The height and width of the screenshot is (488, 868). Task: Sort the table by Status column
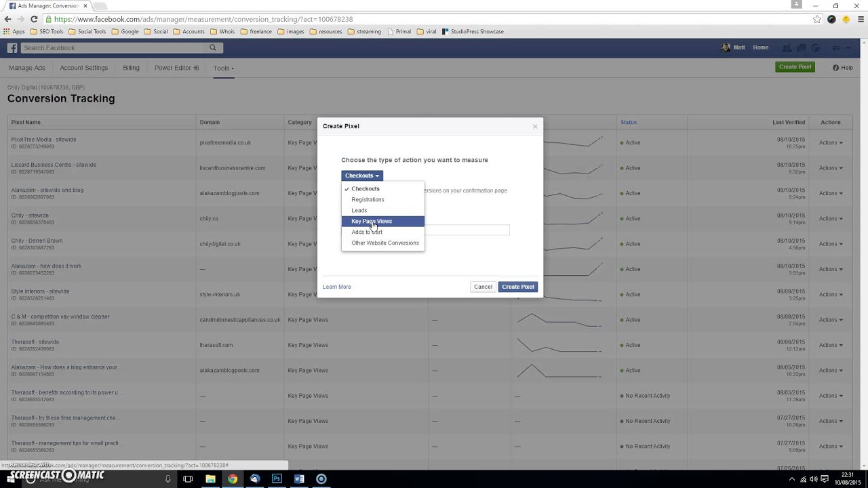point(629,123)
